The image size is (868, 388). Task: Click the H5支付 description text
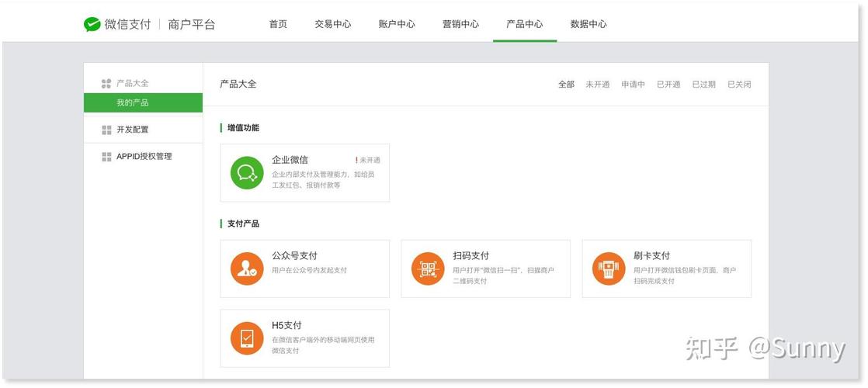pyautogui.click(x=323, y=345)
